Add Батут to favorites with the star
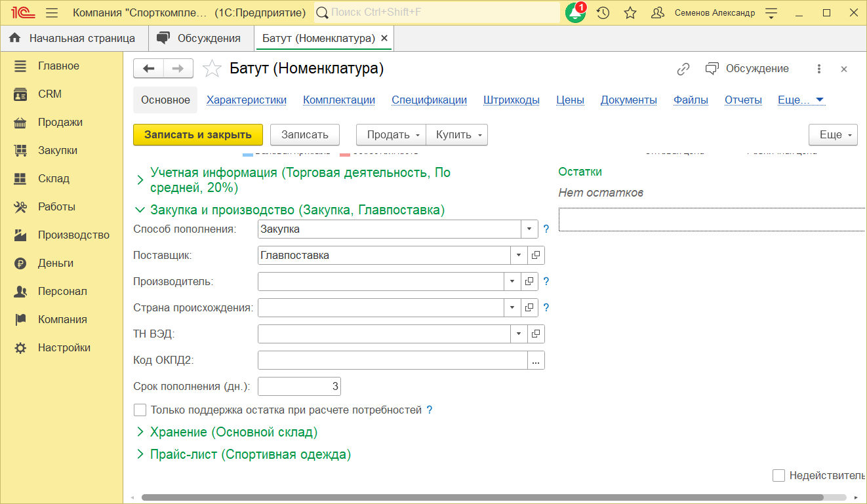This screenshot has height=504, width=867. coord(212,69)
